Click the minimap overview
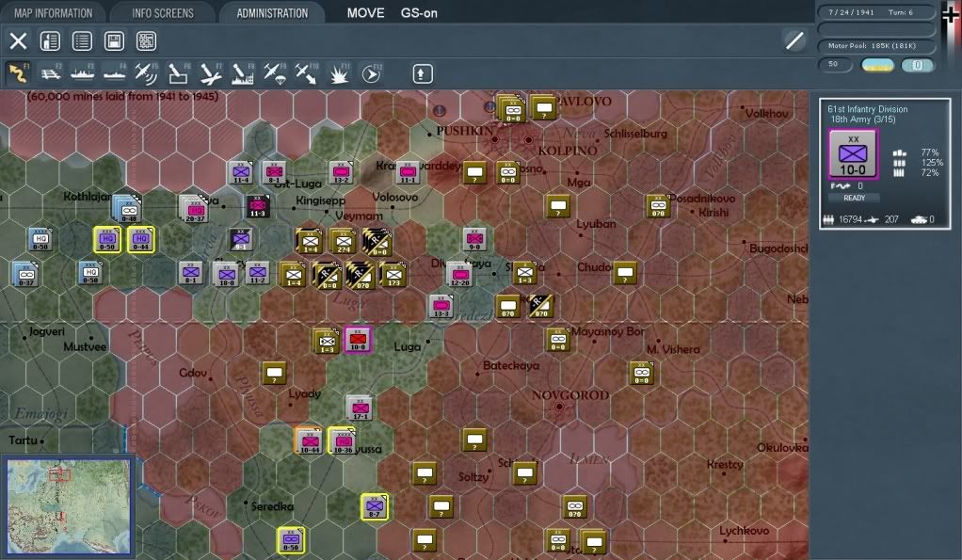962x560 pixels. (x=68, y=506)
